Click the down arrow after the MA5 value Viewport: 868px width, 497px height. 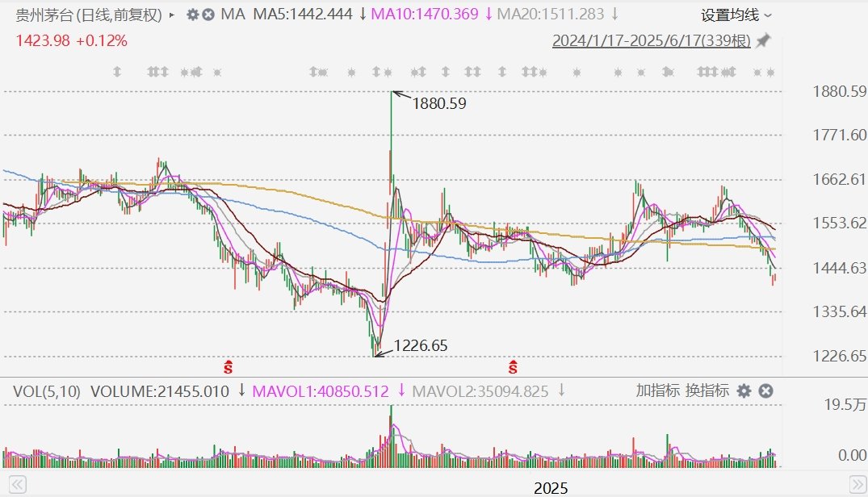pos(363,15)
